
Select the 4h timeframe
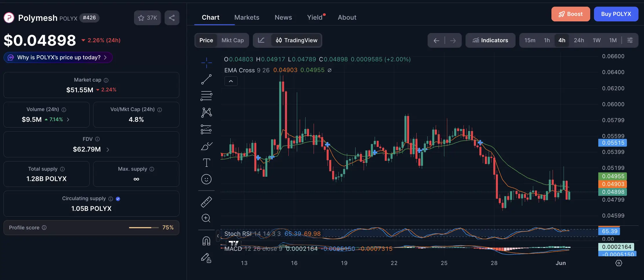tap(562, 40)
